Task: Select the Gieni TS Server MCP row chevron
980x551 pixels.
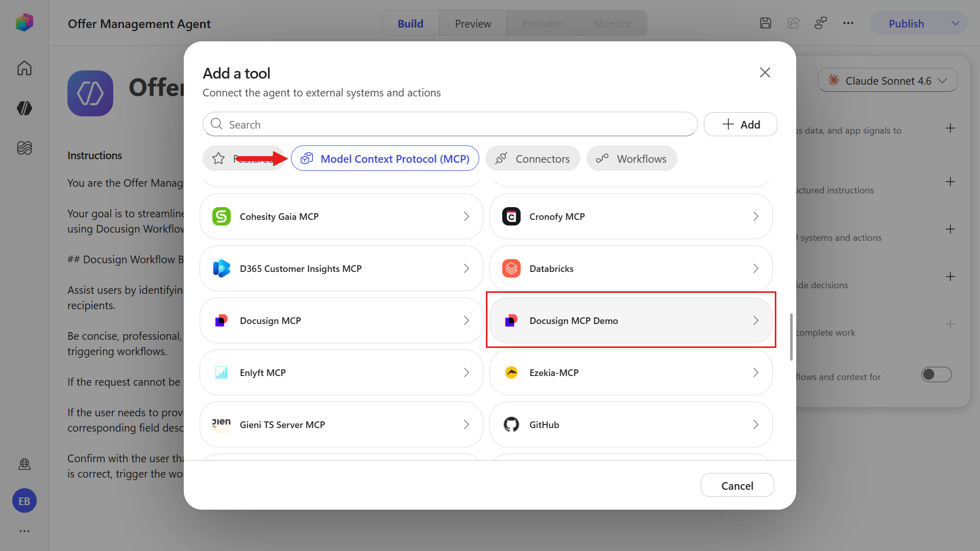Action: coord(467,424)
